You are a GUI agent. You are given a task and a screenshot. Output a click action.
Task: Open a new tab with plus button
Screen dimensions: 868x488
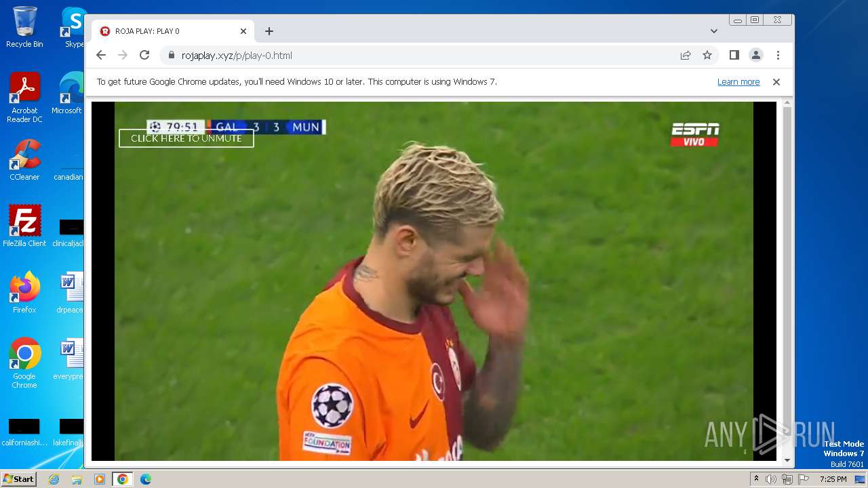[269, 31]
